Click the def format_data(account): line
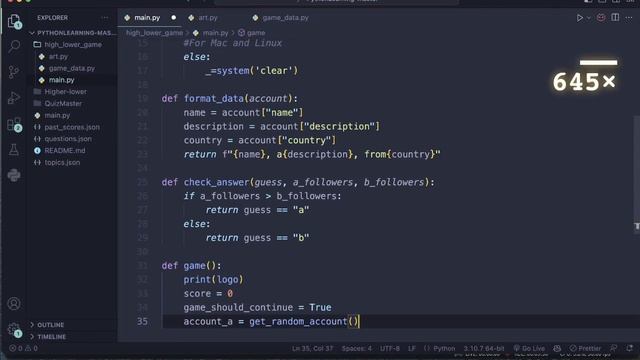 pyautogui.click(x=229, y=98)
